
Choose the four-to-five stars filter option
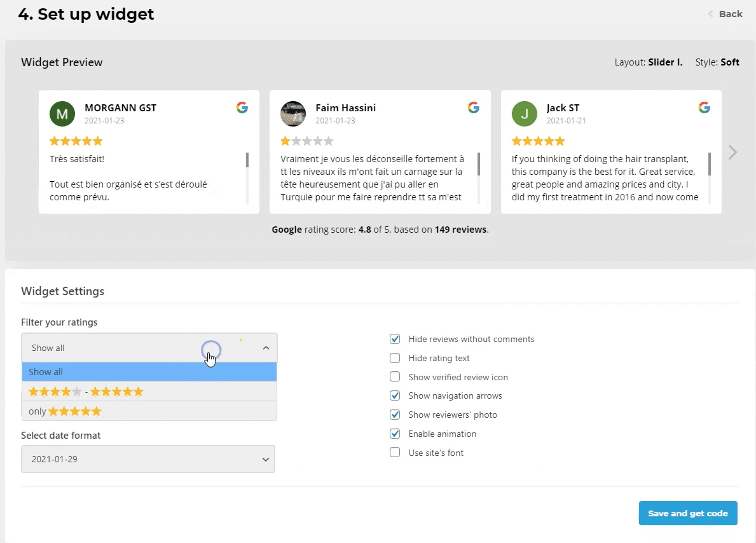[x=149, y=391]
